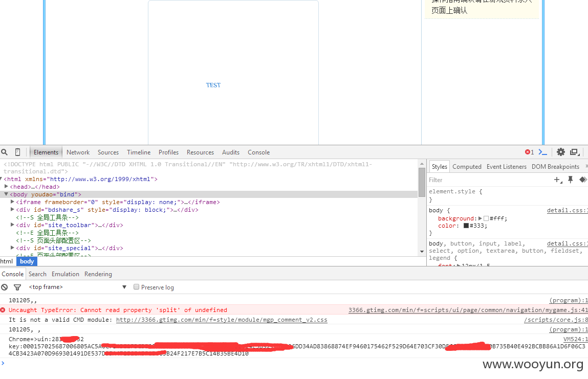Open the (program):1 link on first console row
The width and height of the screenshot is (588, 379).
[569, 300]
